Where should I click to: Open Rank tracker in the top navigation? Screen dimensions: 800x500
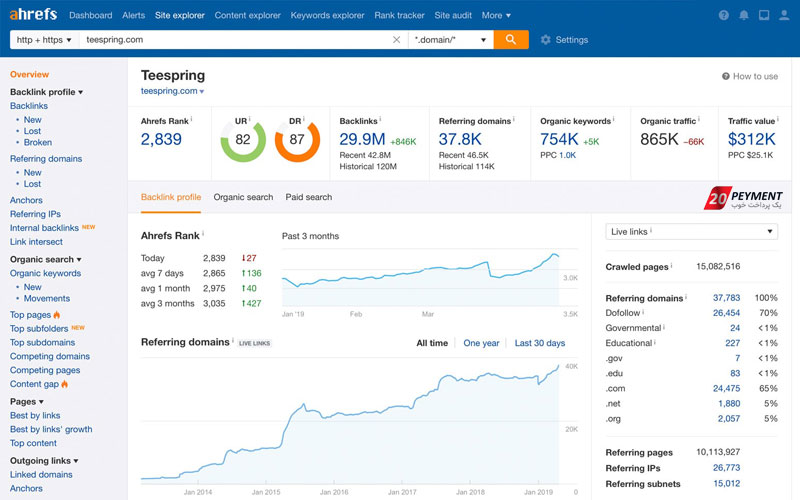tap(399, 15)
